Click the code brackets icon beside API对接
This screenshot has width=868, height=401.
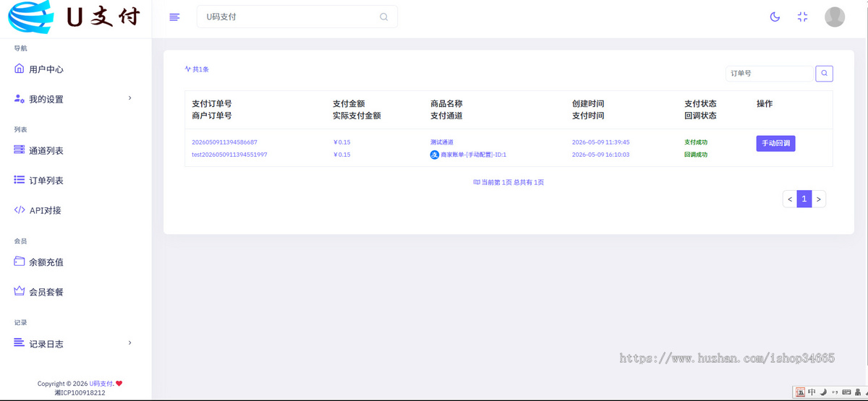[20, 210]
